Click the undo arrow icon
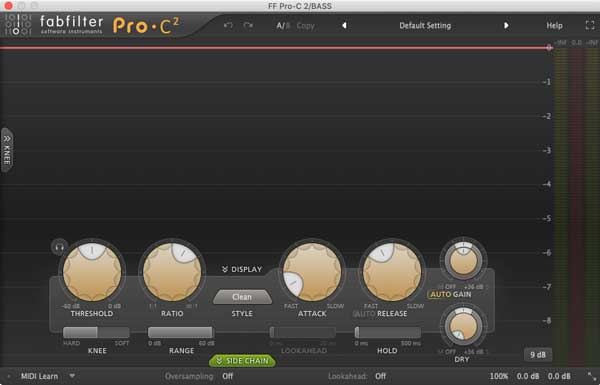 pos(228,26)
